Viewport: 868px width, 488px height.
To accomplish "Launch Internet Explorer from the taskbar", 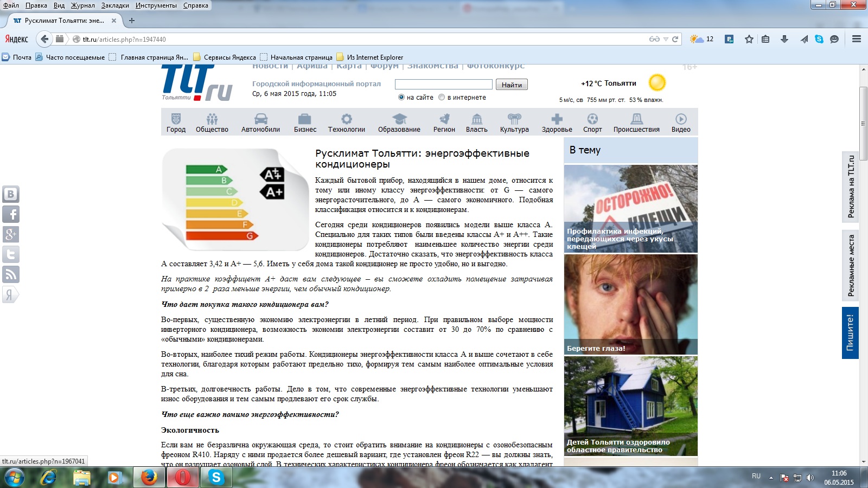I will tap(48, 478).
